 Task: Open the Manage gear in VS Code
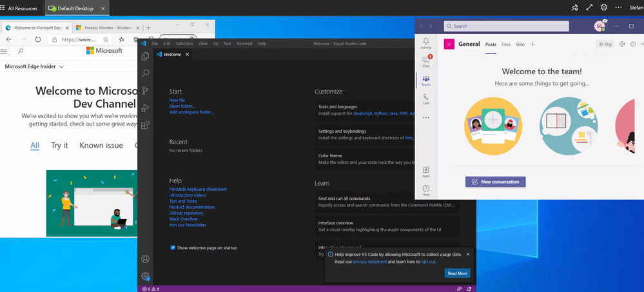click(x=145, y=277)
